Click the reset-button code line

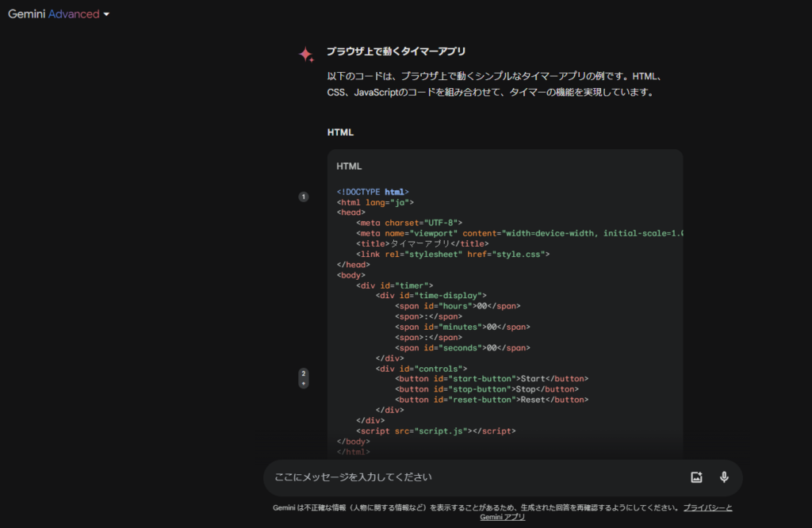pos(492,400)
